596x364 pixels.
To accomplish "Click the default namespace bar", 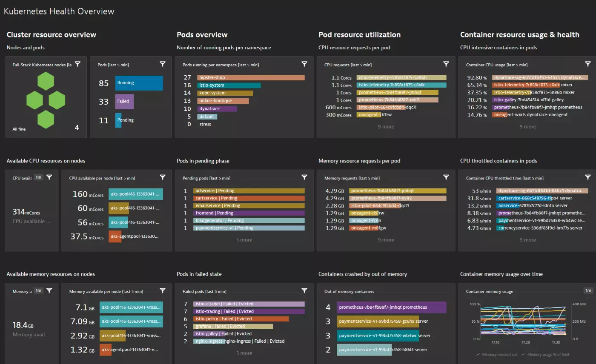I will point(207,117).
